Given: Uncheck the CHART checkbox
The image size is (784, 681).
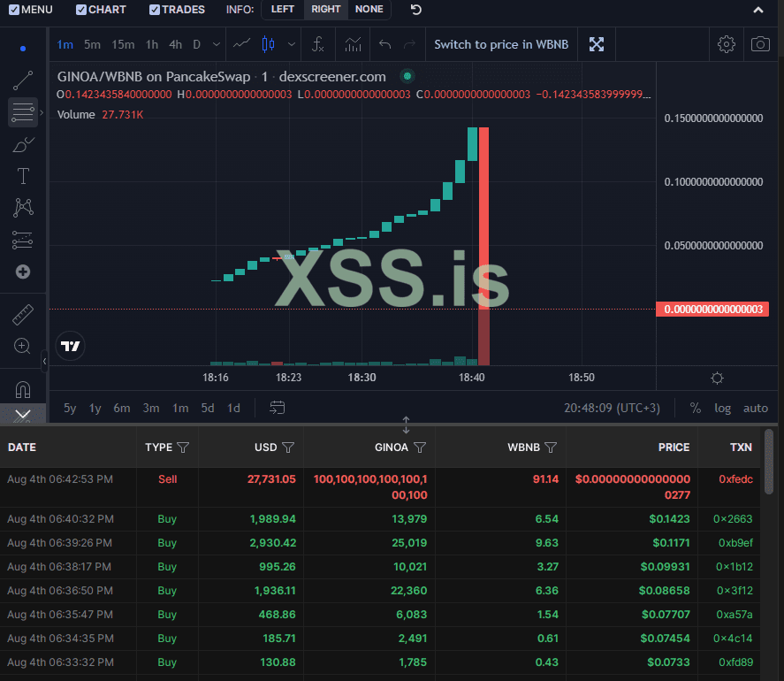Looking at the screenshot, I should (x=81, y=10).
